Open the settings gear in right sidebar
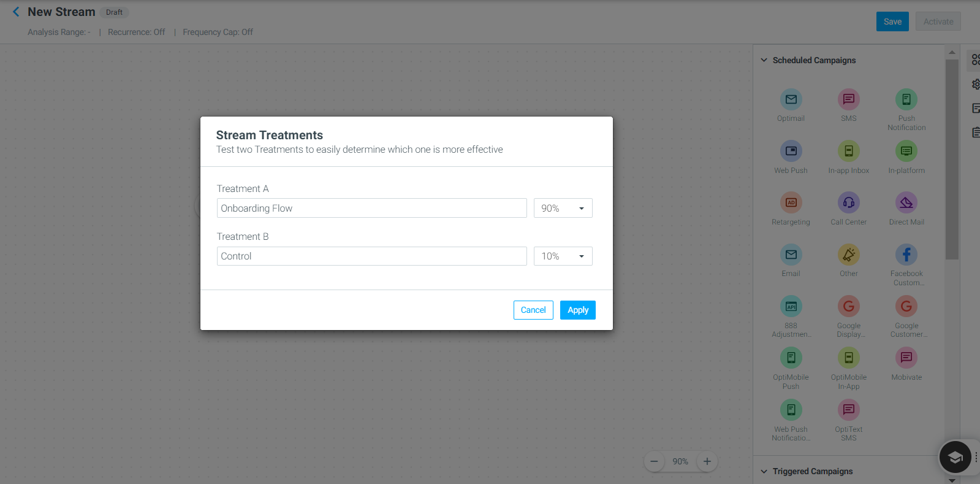This screenshot has height=484, width=980. click(x=976, y=85)
